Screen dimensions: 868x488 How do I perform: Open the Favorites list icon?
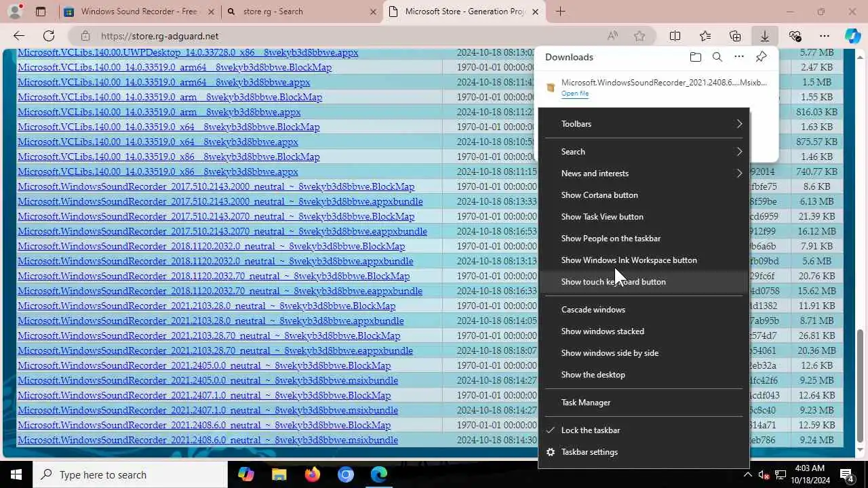click(x=705, y=36)
